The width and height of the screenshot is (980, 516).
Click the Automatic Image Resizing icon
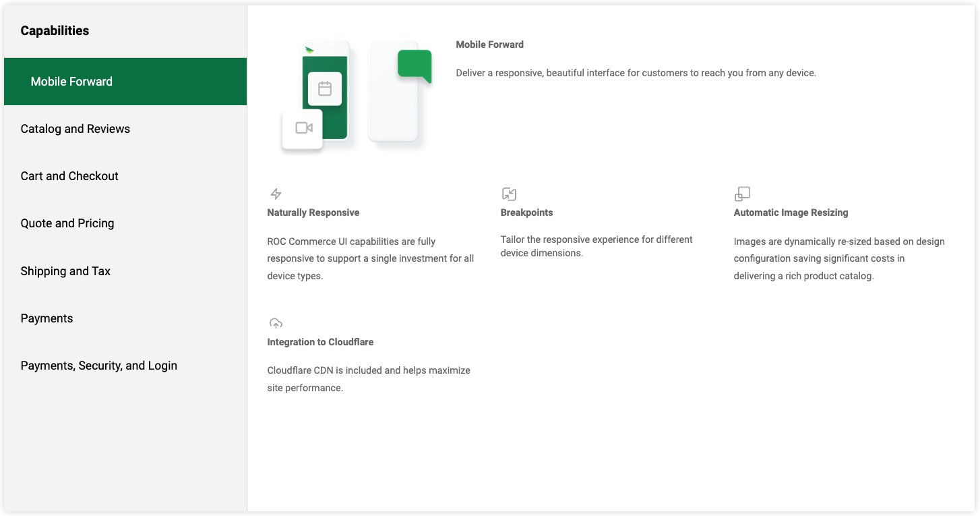[x=742, y=194]
